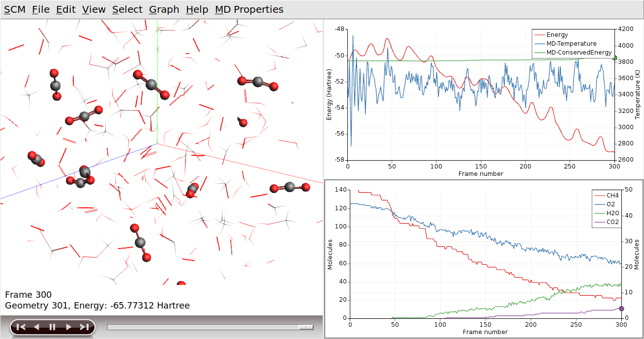Step back one frame with the previous-frame arrow

pos(35,326)
